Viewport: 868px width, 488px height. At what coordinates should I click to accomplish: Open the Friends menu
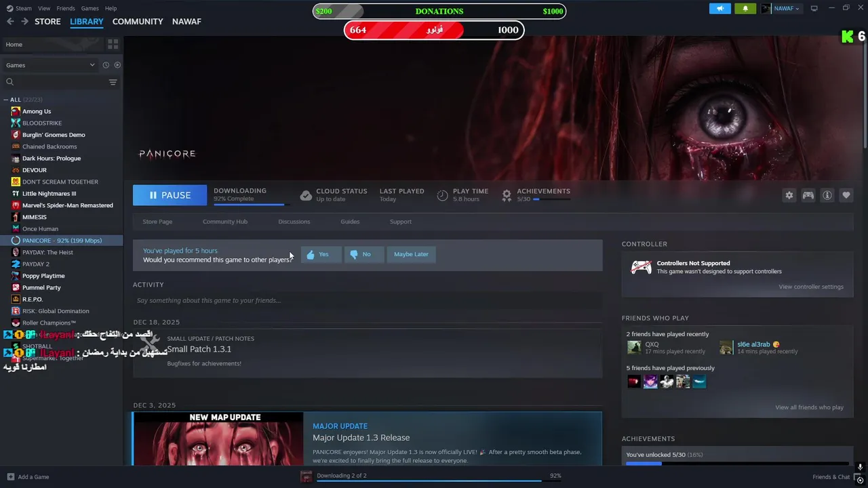pyautogui.click(x=66, y=8)
